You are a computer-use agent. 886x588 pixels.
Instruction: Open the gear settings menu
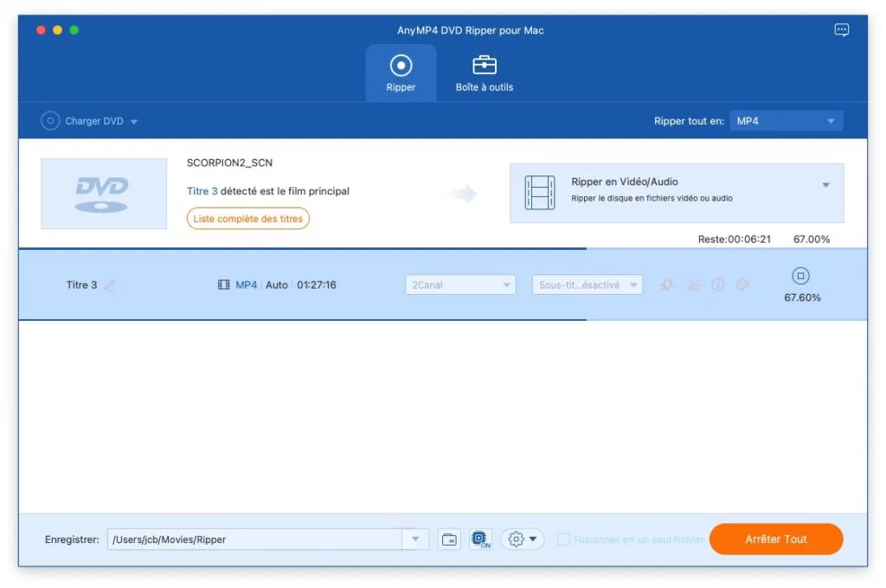(522, 540)
